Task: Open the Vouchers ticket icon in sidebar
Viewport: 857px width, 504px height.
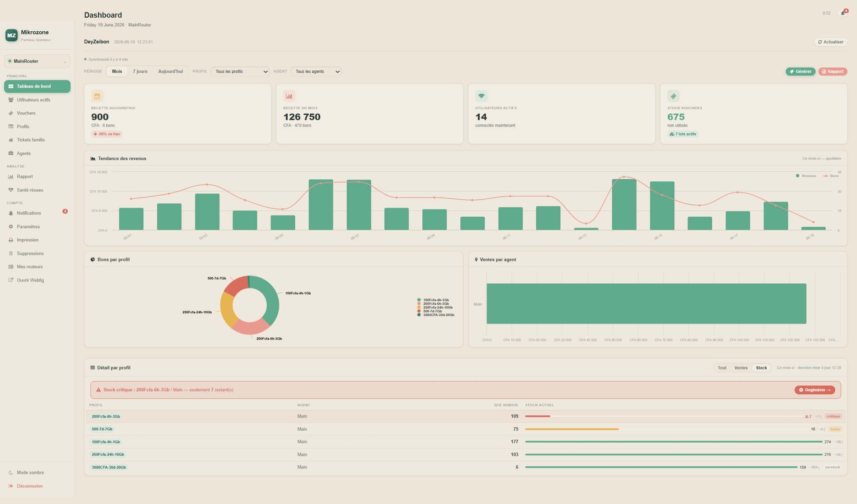Action: (x=11, y=113)
